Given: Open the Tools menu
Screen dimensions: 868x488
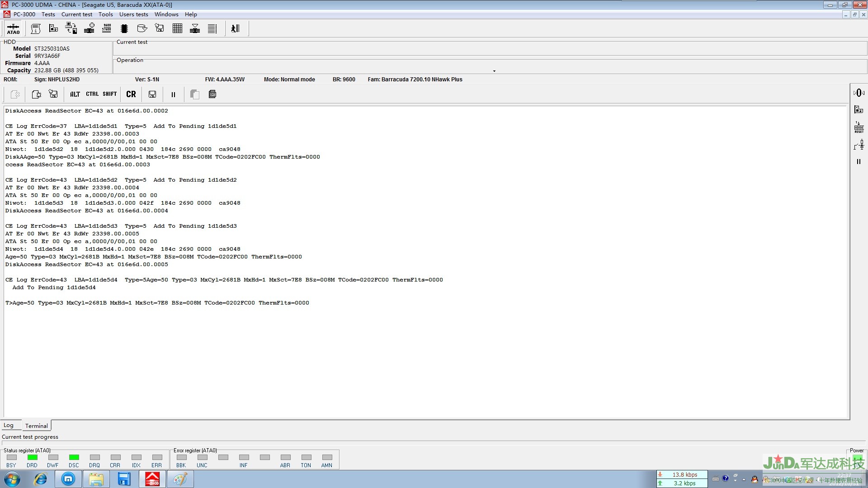Looking at the screenshot, I should pyautogui.click(x=106, y=14).
